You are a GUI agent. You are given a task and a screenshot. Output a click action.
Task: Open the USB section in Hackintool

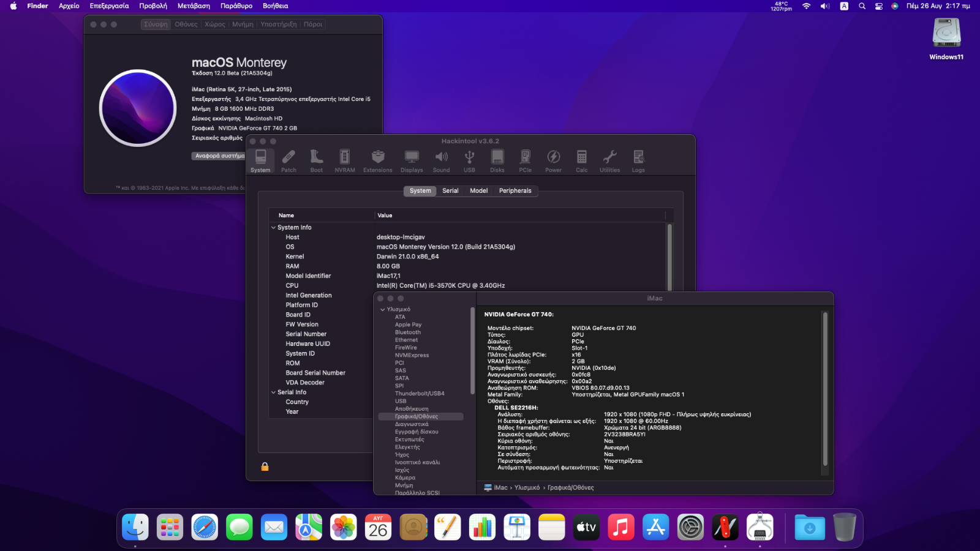[x=469, y=161]
